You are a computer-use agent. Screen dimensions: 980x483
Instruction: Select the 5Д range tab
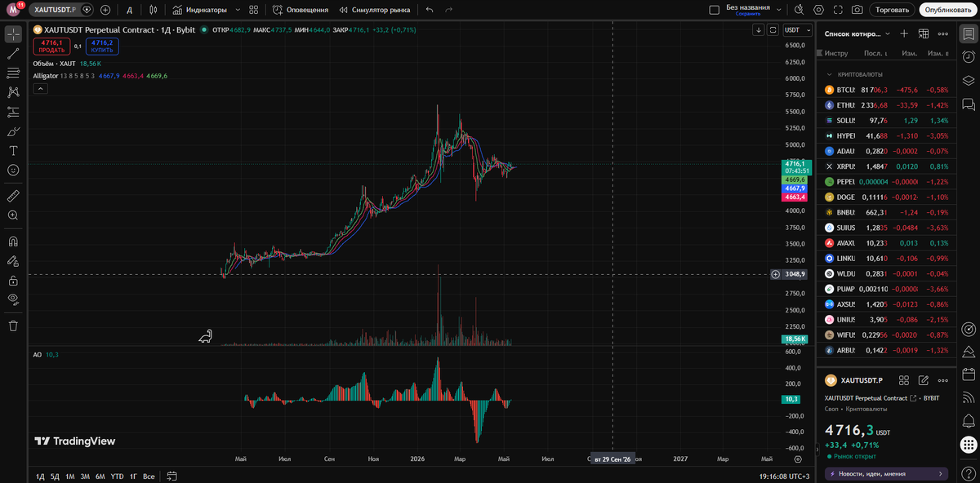pos(55,476)
